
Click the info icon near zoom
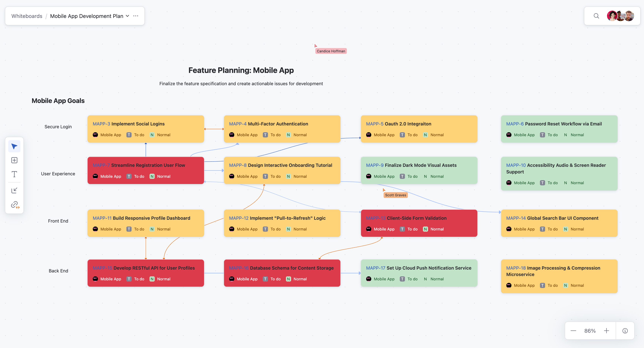(625, 331)
